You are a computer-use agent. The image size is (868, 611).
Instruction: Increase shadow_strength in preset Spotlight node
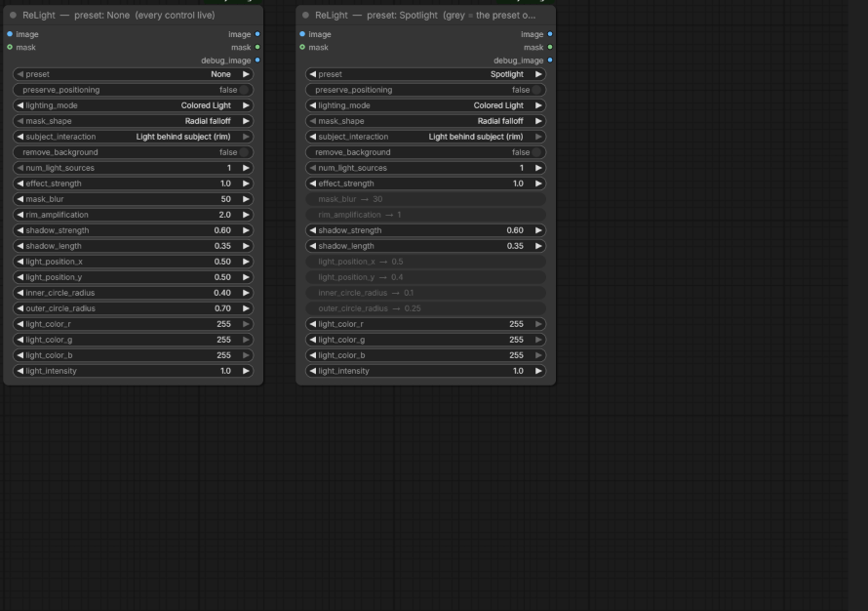click(x=538, y=230)
